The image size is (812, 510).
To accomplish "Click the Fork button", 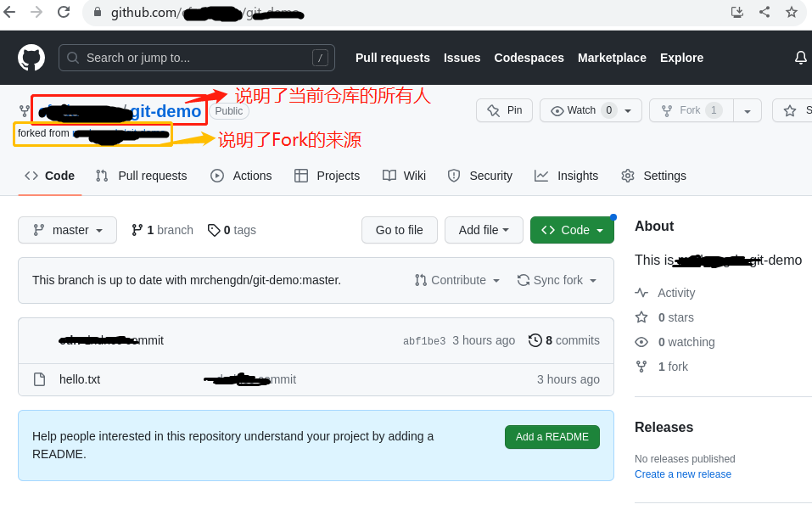I will point(692,110).
